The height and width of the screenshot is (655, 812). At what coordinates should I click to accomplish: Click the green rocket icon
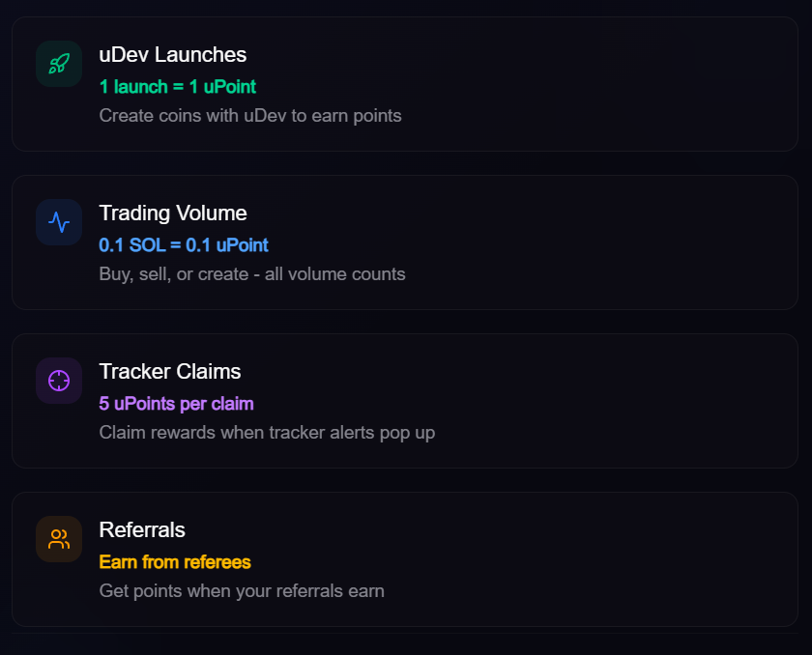pyautogui.click(x=59, y=64)
